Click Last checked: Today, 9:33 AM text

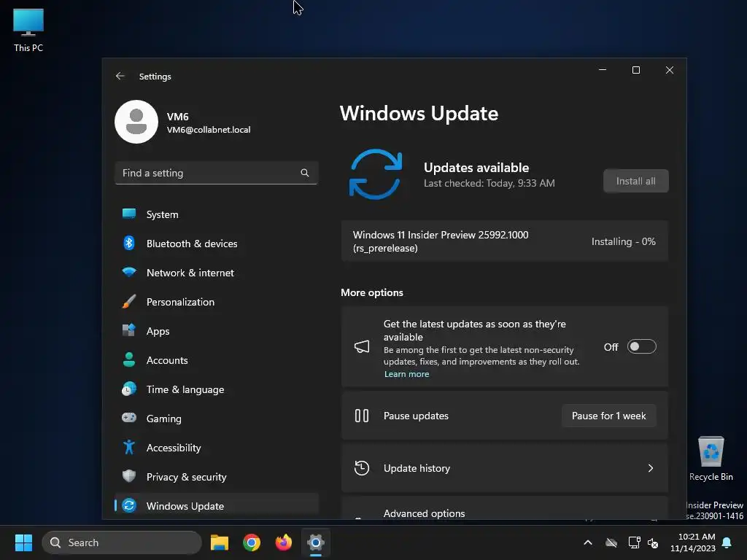tap(489, 183)
